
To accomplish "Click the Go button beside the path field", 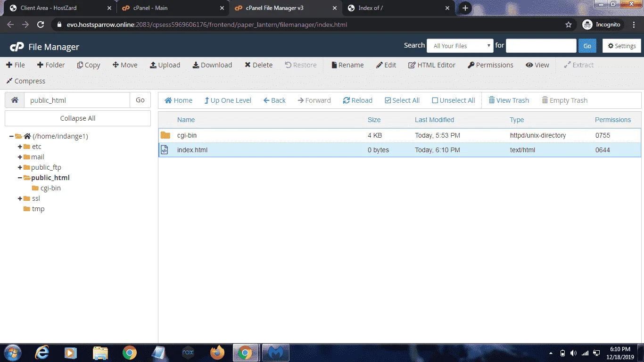I will tap(140, 100).
